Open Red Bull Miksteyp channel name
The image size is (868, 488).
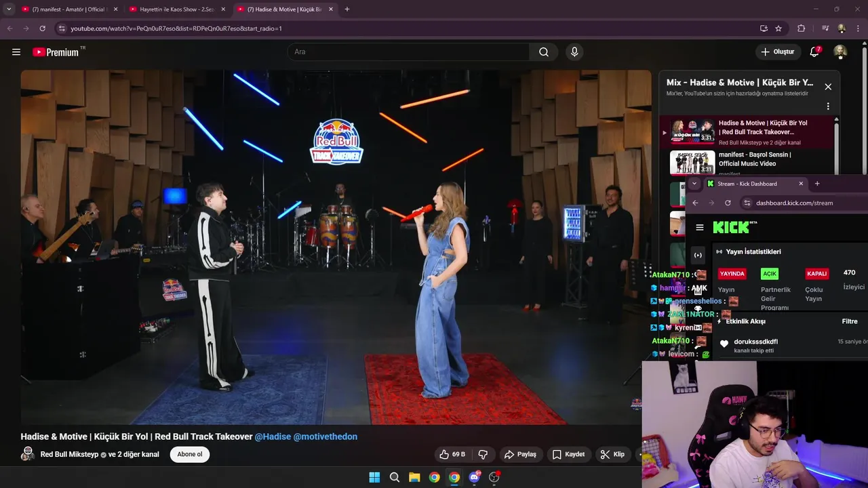coord(69,454)
